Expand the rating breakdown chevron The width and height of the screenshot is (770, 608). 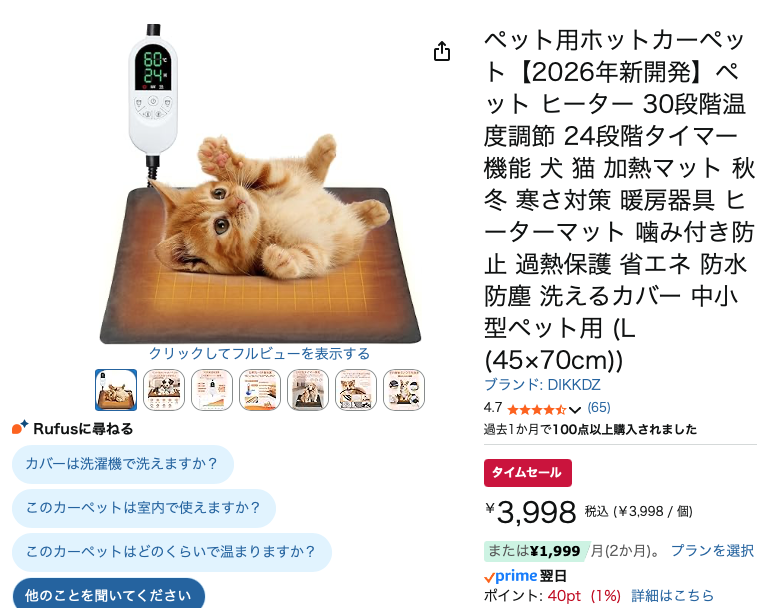pyautogui.click(x=575, y=409)
